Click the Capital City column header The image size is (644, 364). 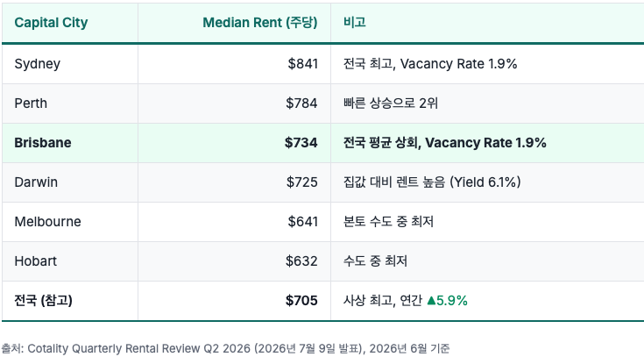pyautogui.click(x=51, y=23)
